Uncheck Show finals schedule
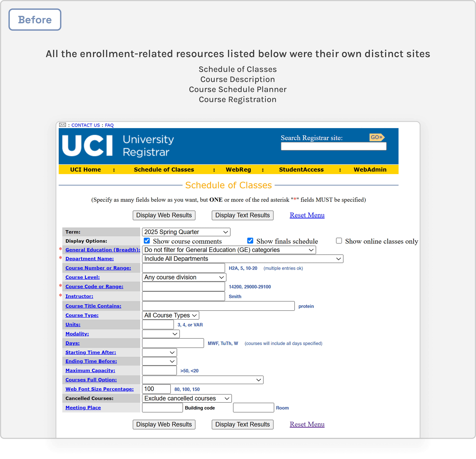Image resolution: width=476 pixels, height=459 pixels. tap(250, 241)
